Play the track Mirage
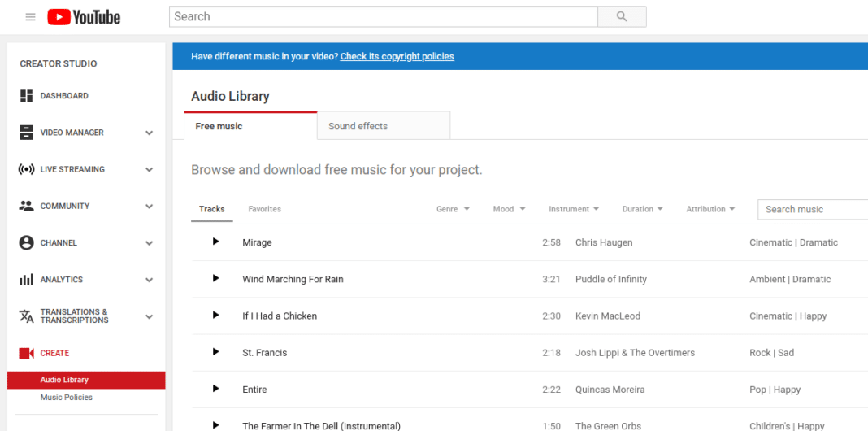 pyautogui.click(x=216, y=242)
